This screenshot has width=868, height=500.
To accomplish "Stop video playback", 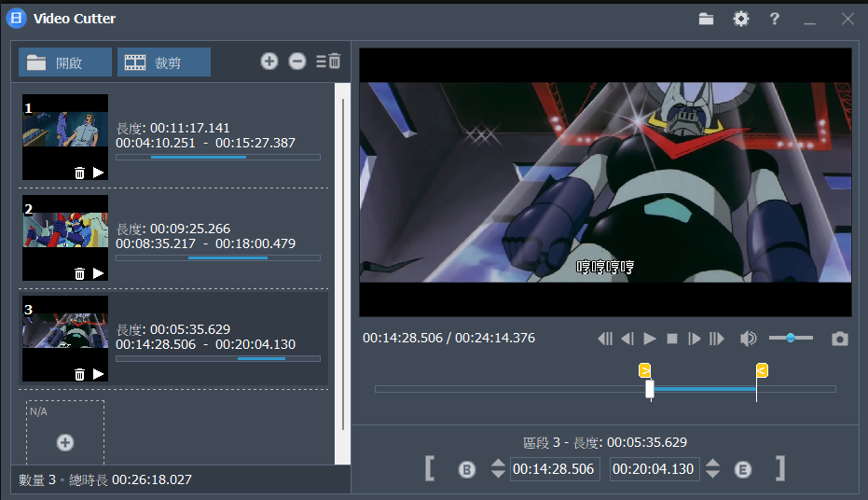I will click(x=672, y=339).
